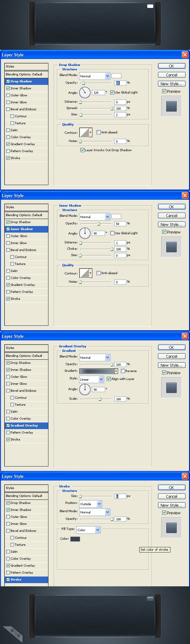This screenshot has width=190, height=644.
Task: Click Gradient Overlay angle dial
Action: pyautogui.click(x=85, y=389)
